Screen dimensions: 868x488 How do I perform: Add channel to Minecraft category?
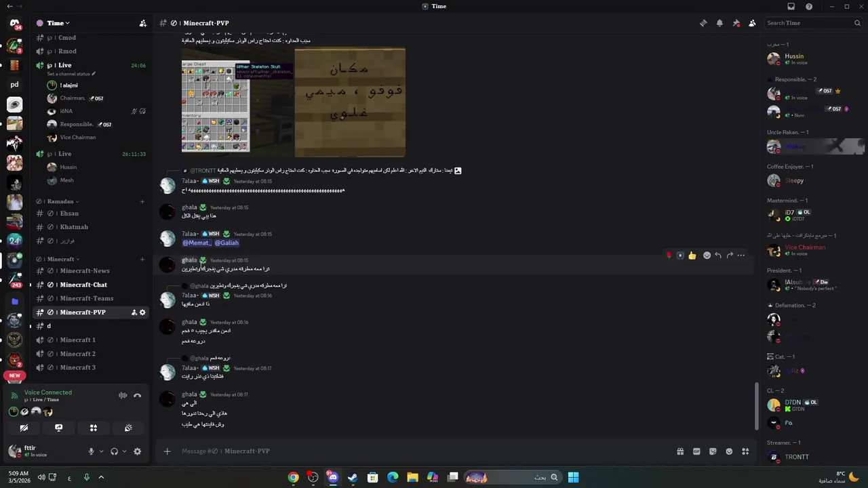(x=142, y=259)
